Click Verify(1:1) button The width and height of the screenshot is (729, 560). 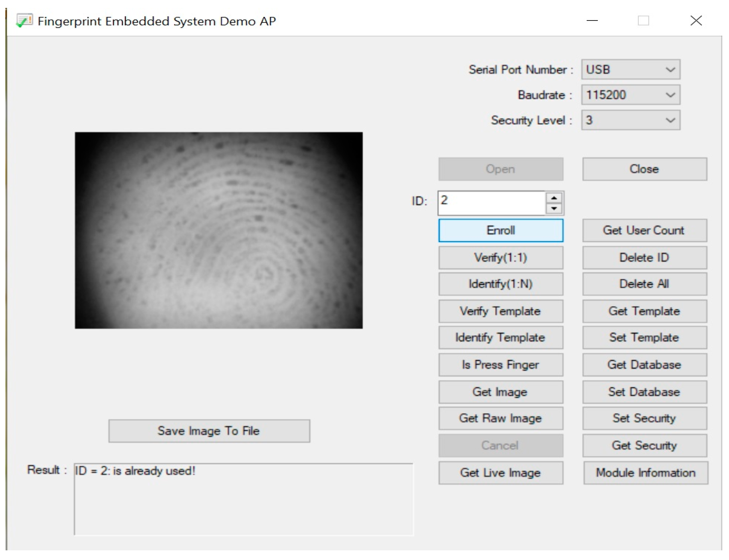click(500, 258)
